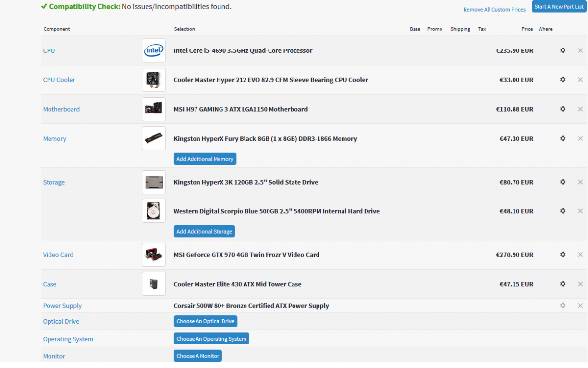Click the MSI motherboard product thumbnail
The image size is (588, 368).
[x=154, y=109]
